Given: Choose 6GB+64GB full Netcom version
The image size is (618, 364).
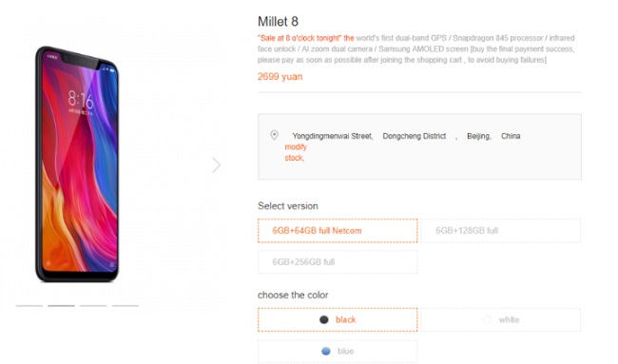Looking at the screenshot, I should 338,230.
